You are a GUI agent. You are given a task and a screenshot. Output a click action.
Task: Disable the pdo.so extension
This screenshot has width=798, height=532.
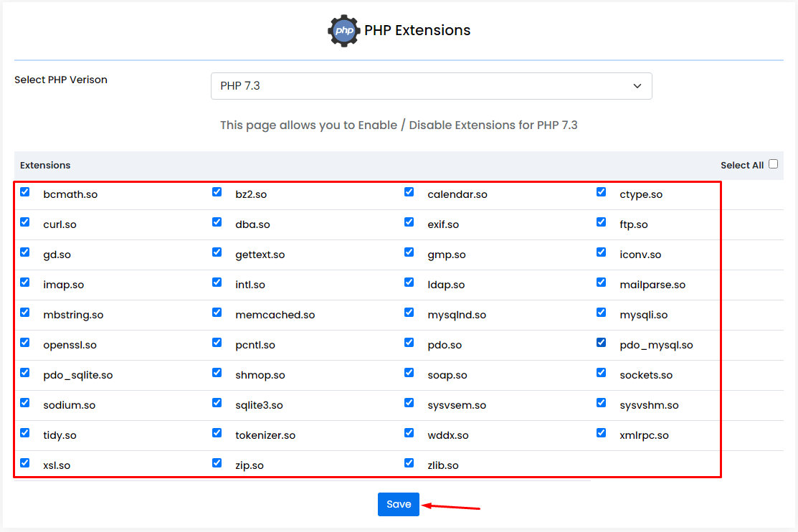(x=409, y=342)
